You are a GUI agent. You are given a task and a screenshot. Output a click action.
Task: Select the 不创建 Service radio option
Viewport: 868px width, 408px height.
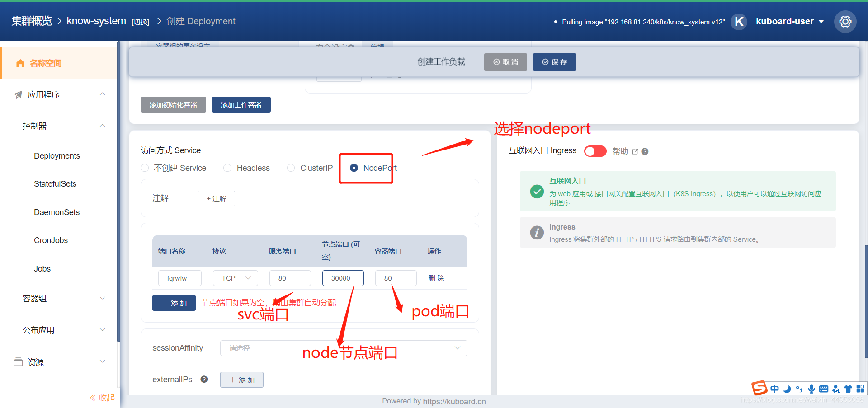174,168
